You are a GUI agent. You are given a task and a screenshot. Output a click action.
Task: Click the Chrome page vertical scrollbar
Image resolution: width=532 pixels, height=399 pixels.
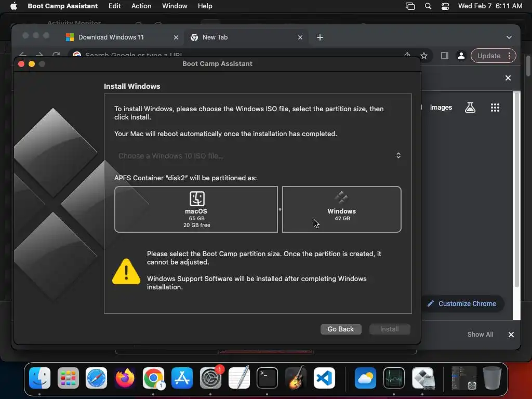click(517, 190)
